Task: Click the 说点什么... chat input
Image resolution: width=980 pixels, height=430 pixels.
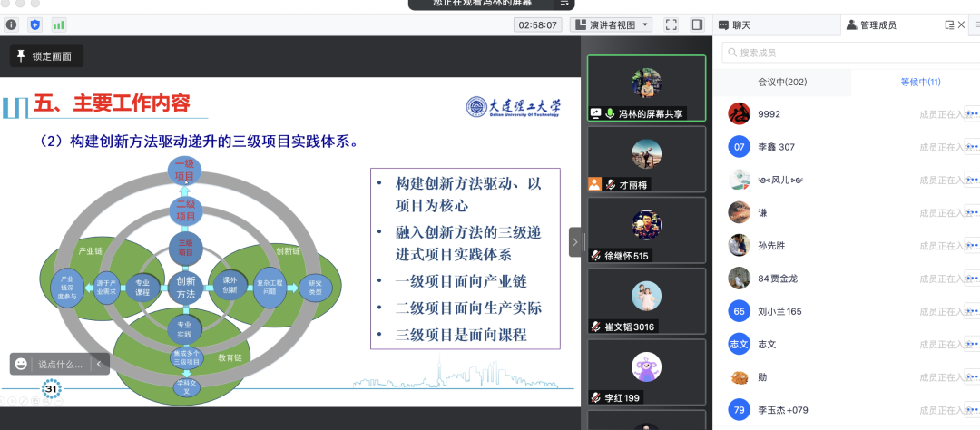Action: coord(62,364)
